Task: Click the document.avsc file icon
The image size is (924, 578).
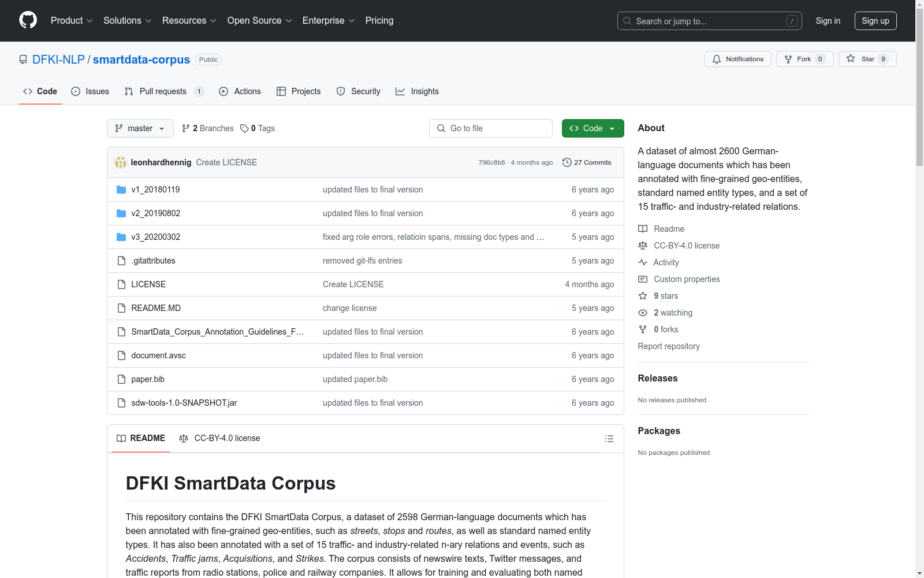Action: (x=121, y=355)
